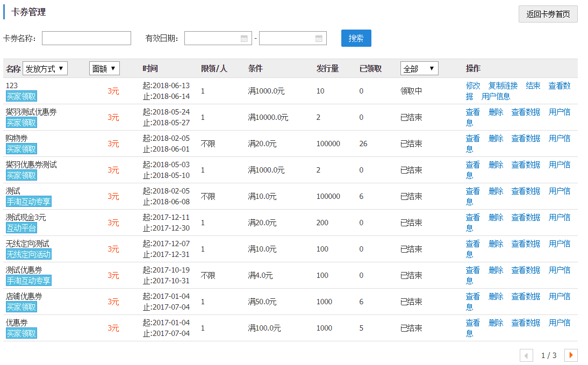Delete the 店铺优惠券 row

pyautogui.click(x=496, y=296)
